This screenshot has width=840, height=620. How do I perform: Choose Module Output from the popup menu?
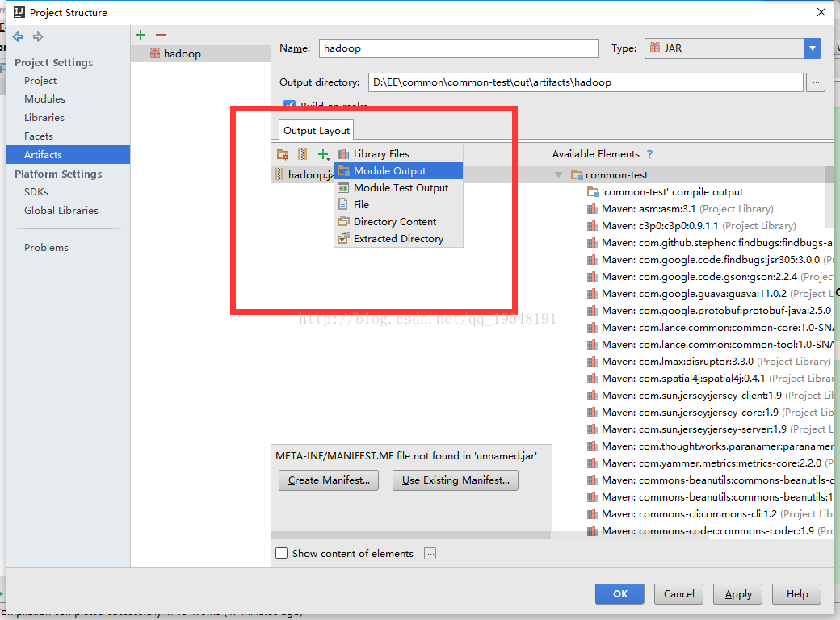pyautogui.click(x=398, y=171)
